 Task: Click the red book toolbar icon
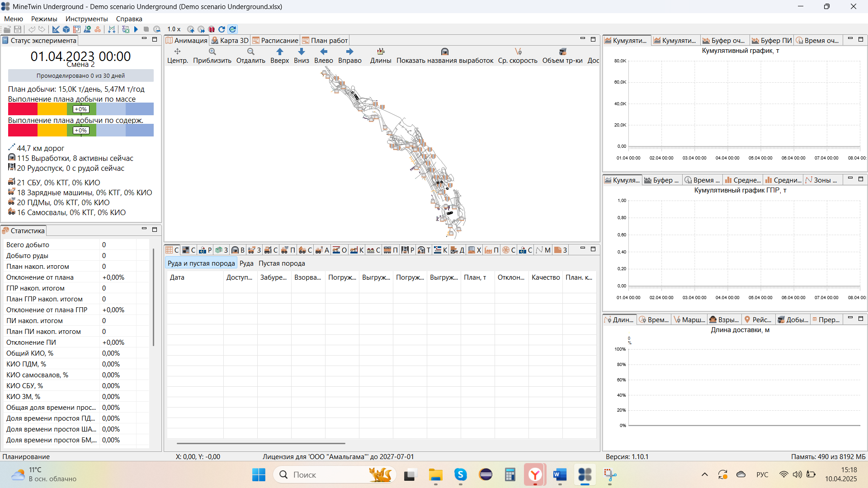click(212, 29)
